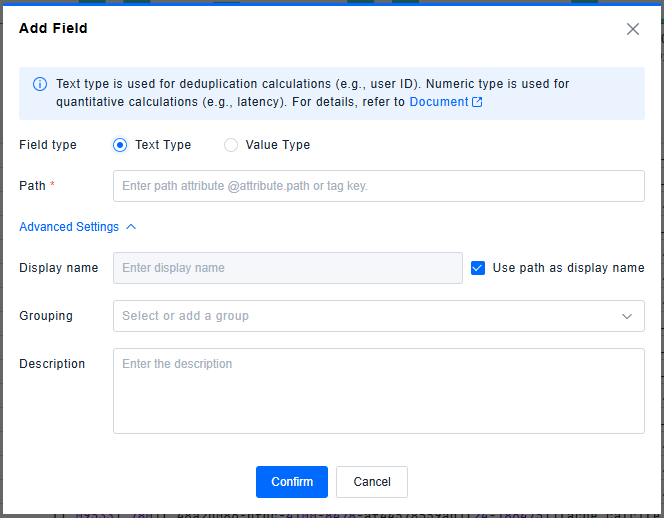
Task: Uncheck Use path as display name
Action: pos(478,268)
